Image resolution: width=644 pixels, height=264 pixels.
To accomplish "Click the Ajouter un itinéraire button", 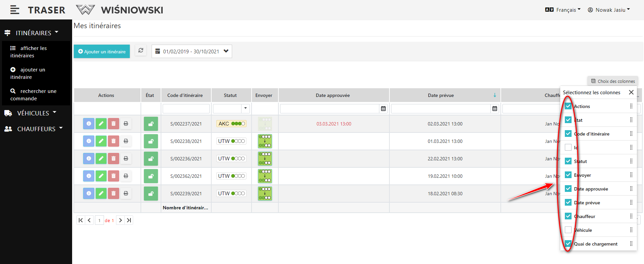I will click(102, 51).
